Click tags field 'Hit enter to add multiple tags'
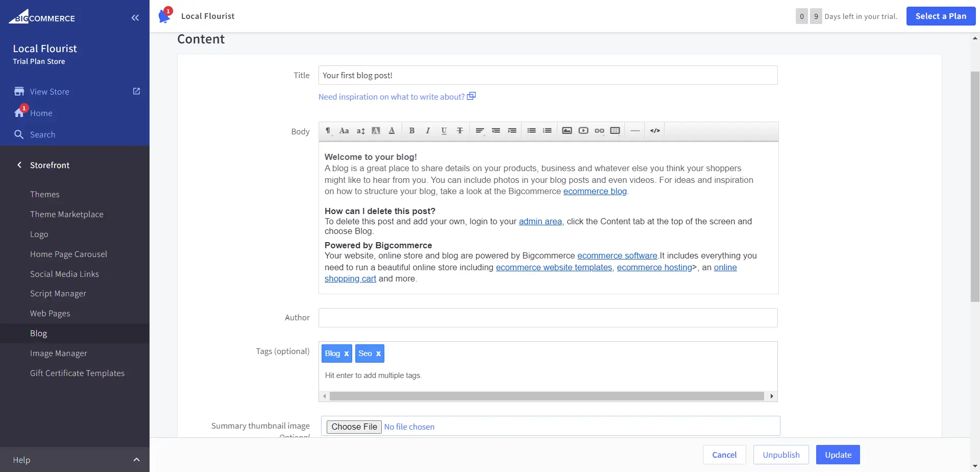The width and height of the screenshot is (980, 472). [373, 375]
